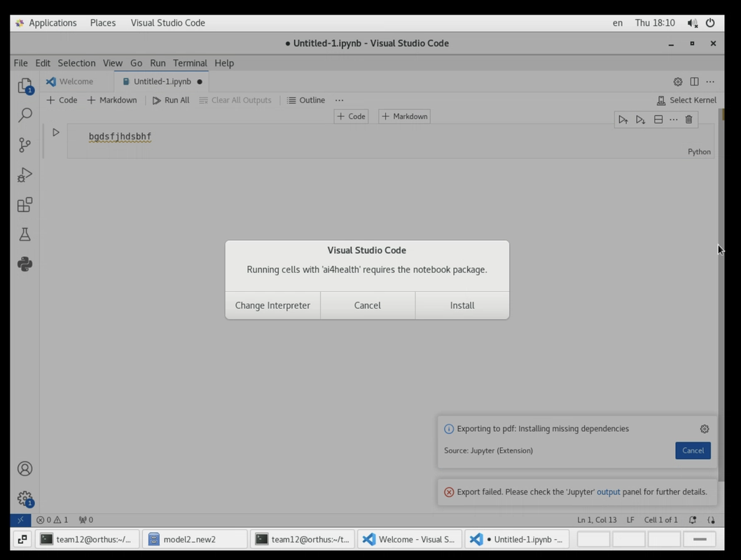741x560 pixels.
Task: Open Outline from notebook toolbar
Action: pos(306,100)
